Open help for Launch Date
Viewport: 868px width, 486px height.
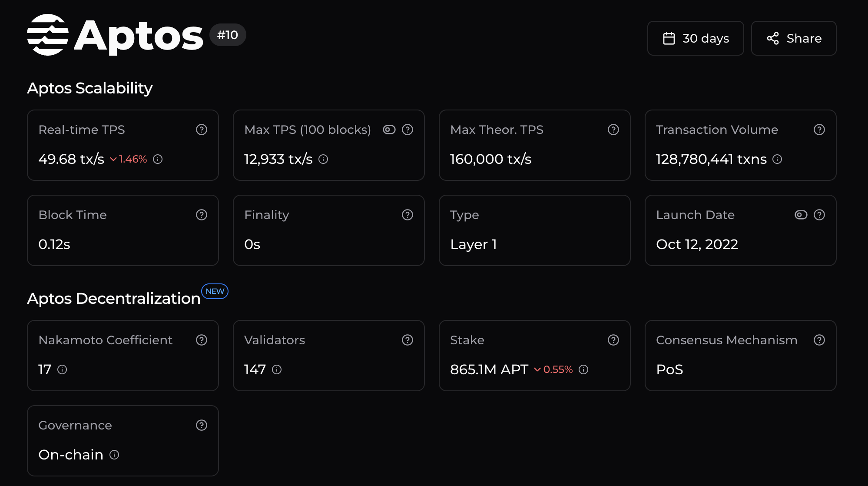point(819,215)
